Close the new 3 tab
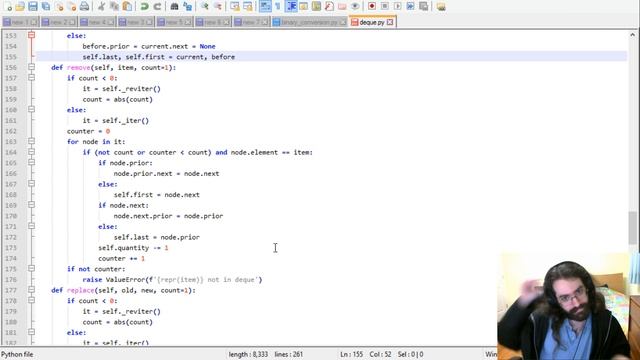This screenshot has height=360, width=640. [x=149, y=22]
